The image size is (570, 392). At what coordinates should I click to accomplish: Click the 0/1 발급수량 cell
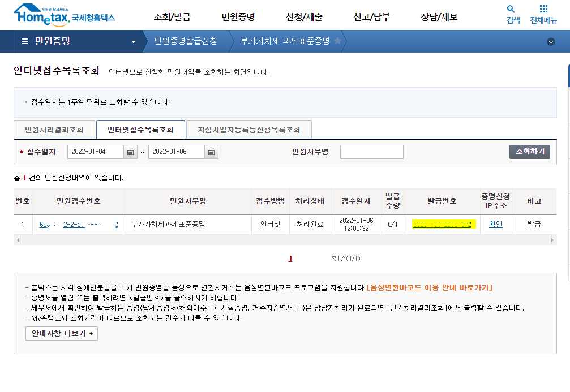(393, 224)
